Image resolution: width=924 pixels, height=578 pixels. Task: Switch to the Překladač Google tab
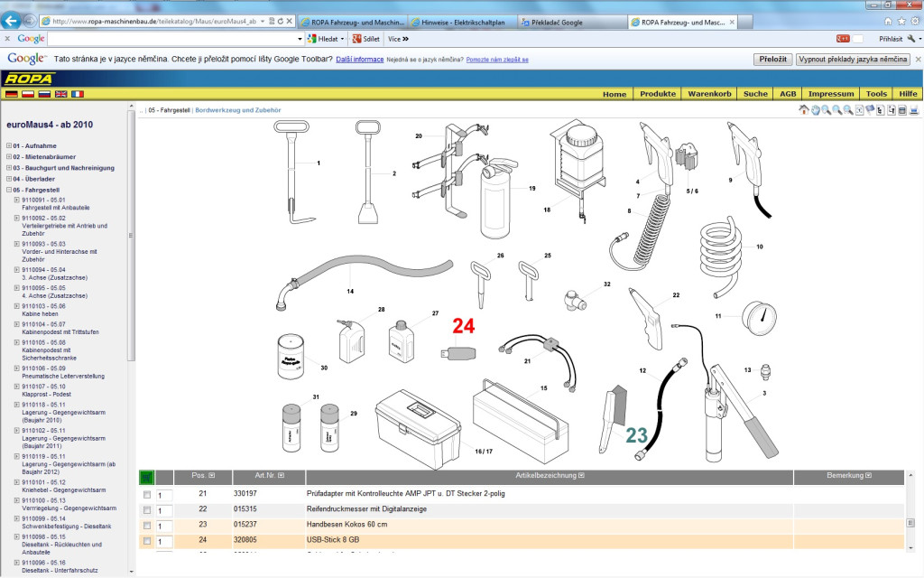pyautogui.click(x=572, y=23)
